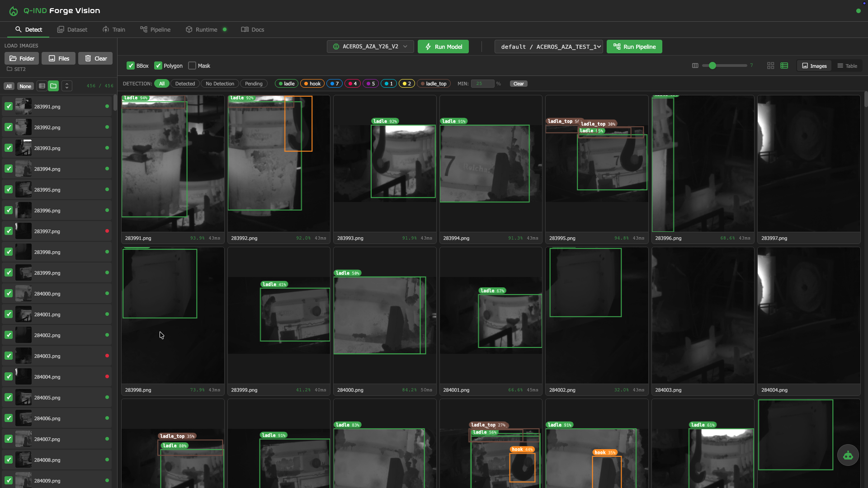Filter by class 4 chip
868x488 pixels.
coord(353,84)
